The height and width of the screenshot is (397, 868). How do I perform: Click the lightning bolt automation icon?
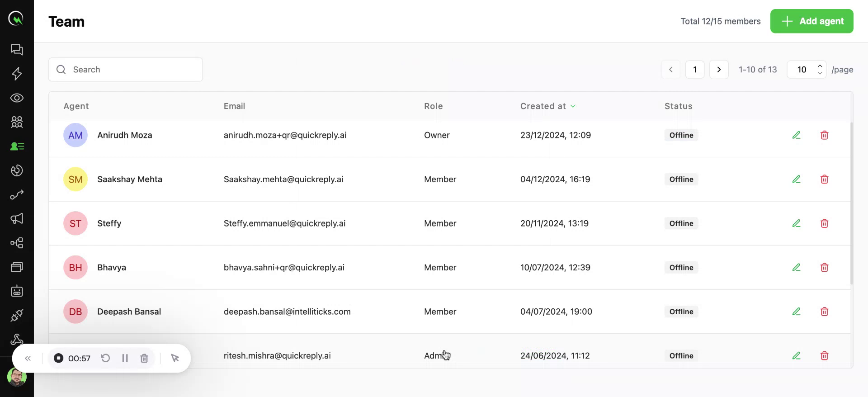(x=17, y=74)
